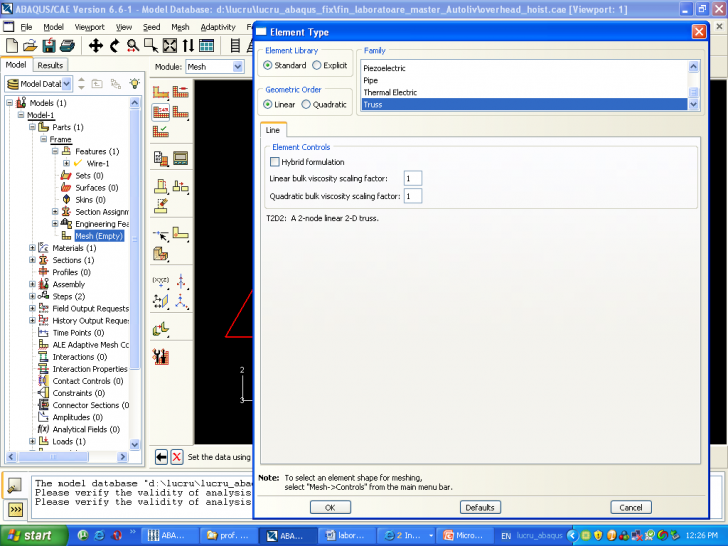
Task: Click the Linear bulk viscosity input field
Action: pyautogui.click(x=412, y=178)
